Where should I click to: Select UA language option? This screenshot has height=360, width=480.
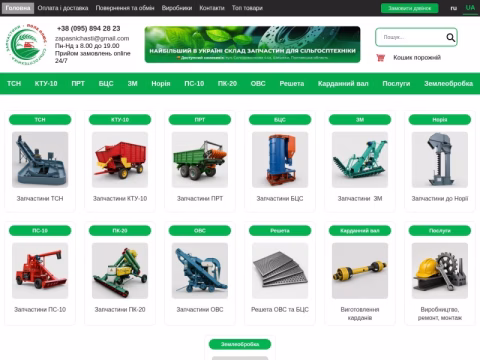470,8
